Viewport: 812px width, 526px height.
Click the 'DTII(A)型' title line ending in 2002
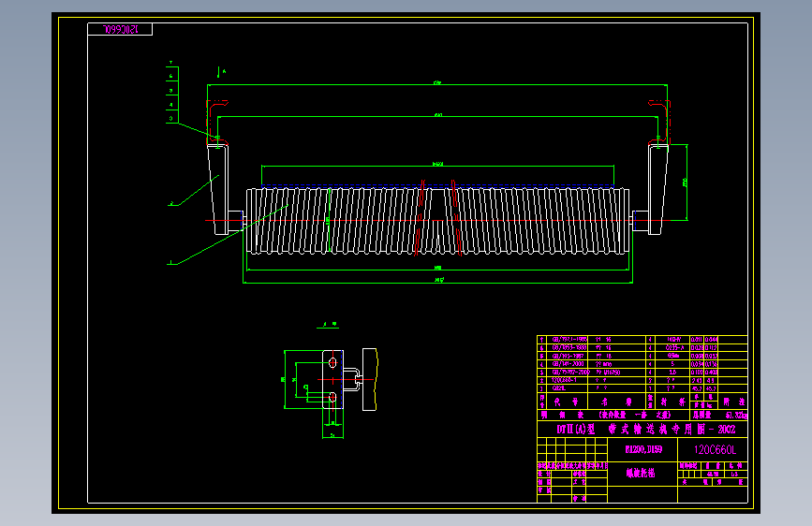pyautogui.click(x=646, y=430)
